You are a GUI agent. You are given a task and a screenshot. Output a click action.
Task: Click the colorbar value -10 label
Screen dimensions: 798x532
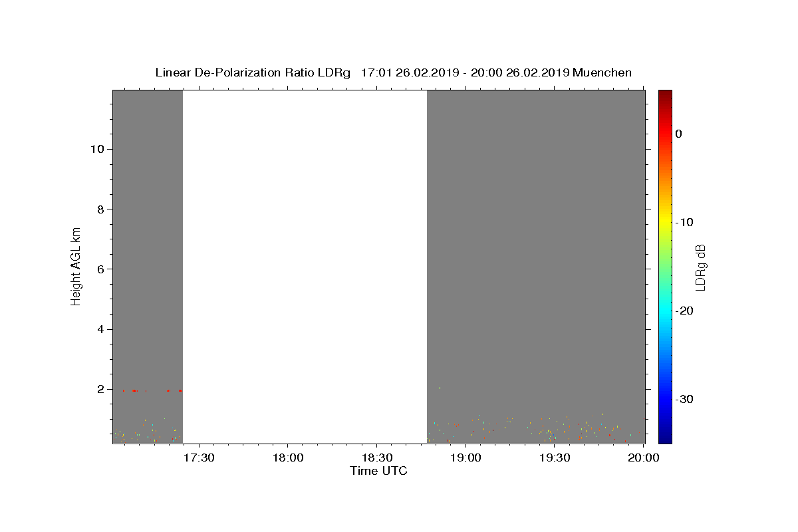(x=684, y=222)
